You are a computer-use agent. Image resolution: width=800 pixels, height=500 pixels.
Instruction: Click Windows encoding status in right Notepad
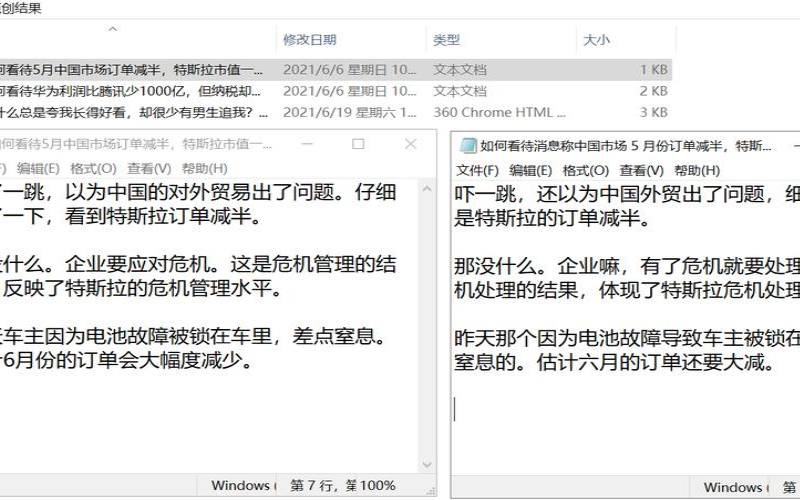pos(736,488)
